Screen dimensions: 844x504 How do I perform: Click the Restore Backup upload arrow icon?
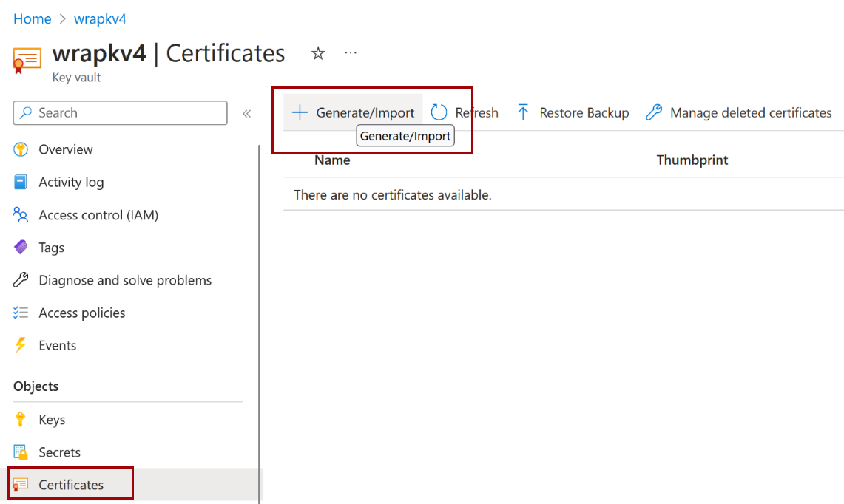[523, 112]
